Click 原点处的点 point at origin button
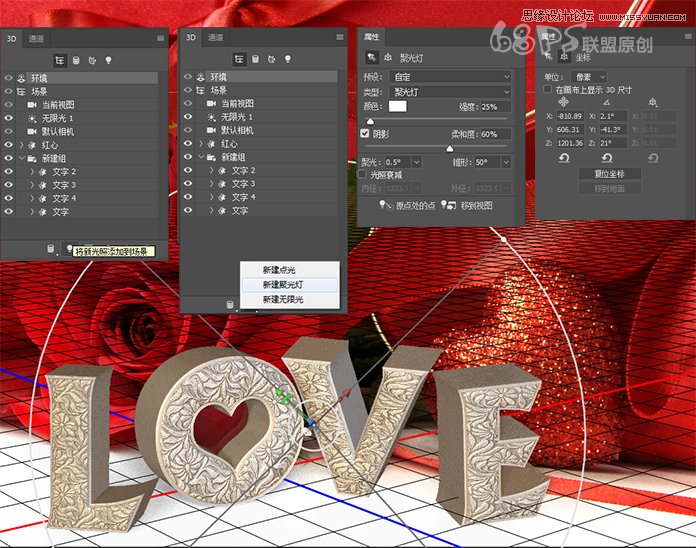Viewport: 696px width, 548px height. (407, 205)
